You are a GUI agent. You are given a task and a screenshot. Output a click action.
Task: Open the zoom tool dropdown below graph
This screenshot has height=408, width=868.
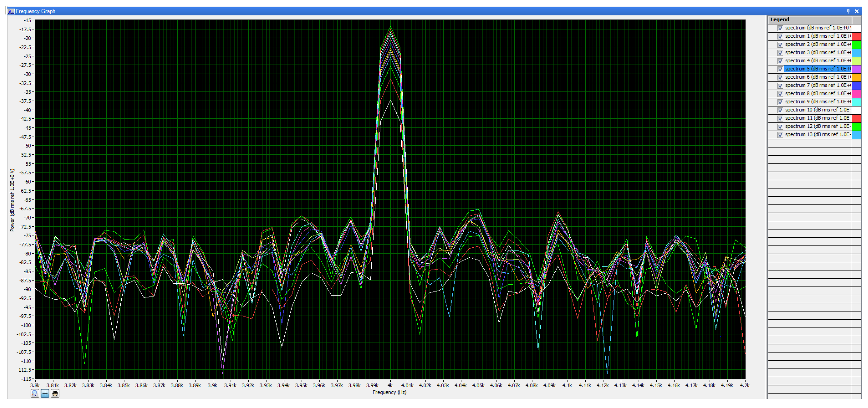point(35,393)
